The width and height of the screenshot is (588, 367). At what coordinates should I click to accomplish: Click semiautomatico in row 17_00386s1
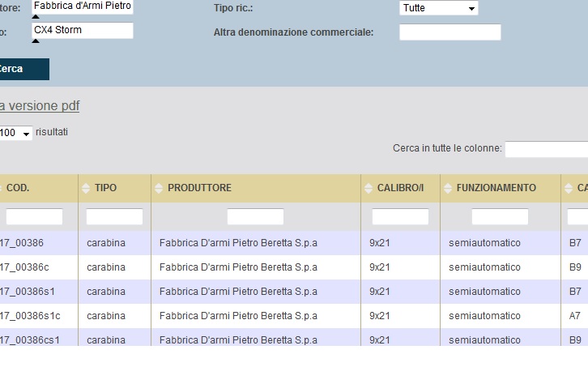coord(484,292)
